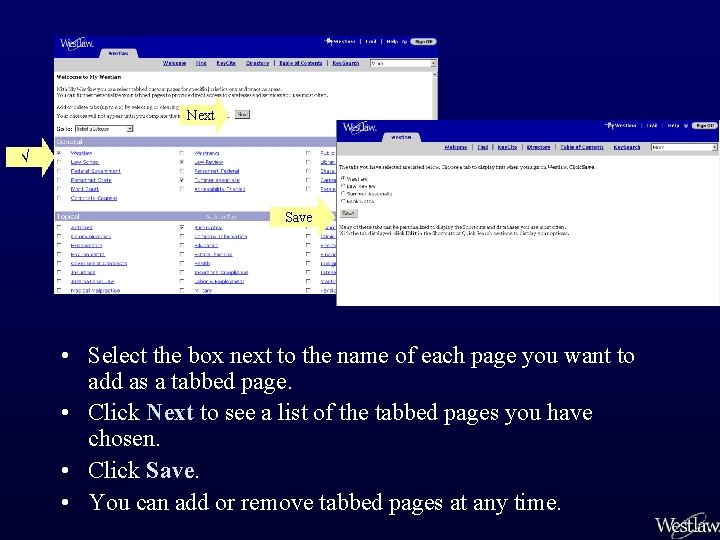Open Table of Contents in left window toolbar
Screen dimensions: 720x540
click(x=301, y=63)
